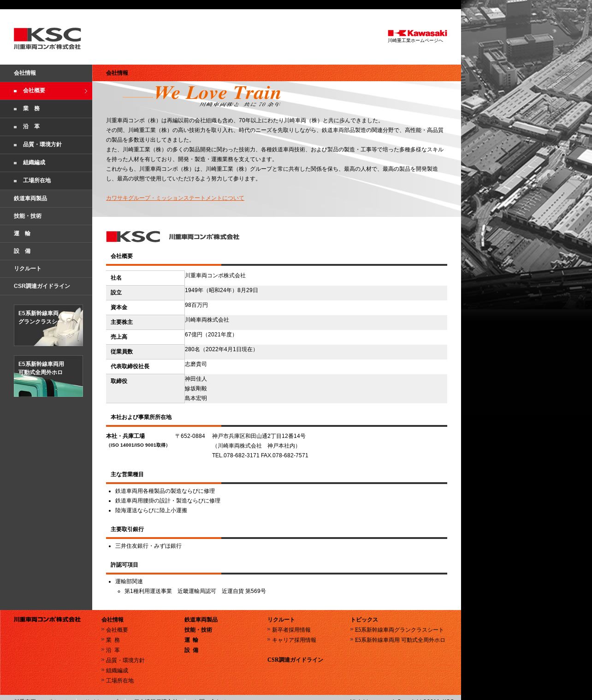Open 会社情報 heading link in the footer
The image size is (592, 700).
(112, 620)
